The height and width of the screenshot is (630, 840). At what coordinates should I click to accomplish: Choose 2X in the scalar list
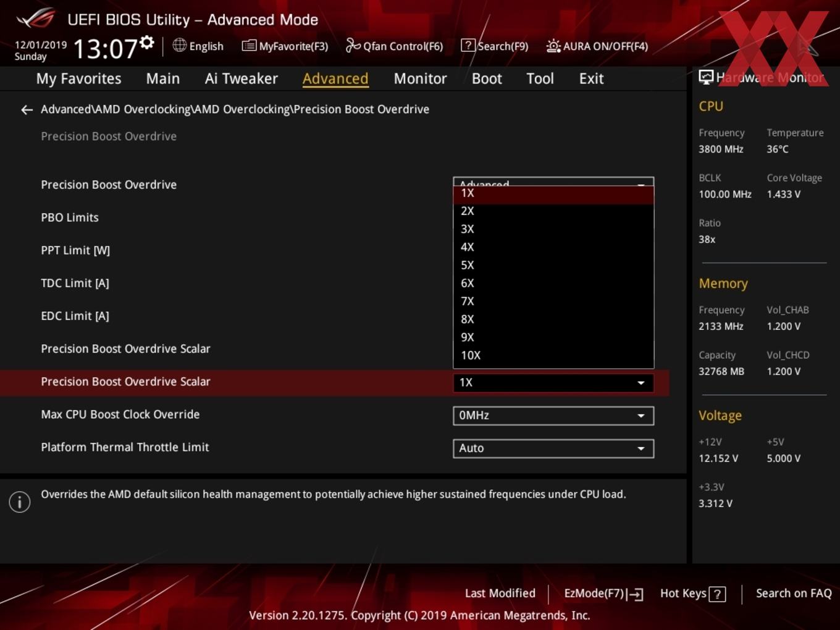pos(553,211)
